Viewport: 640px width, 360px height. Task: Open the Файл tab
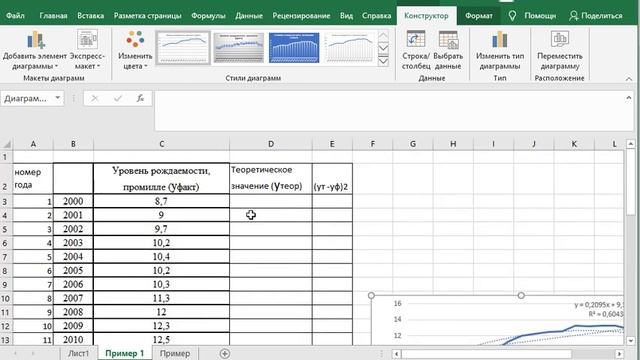[x=15, y=16]
